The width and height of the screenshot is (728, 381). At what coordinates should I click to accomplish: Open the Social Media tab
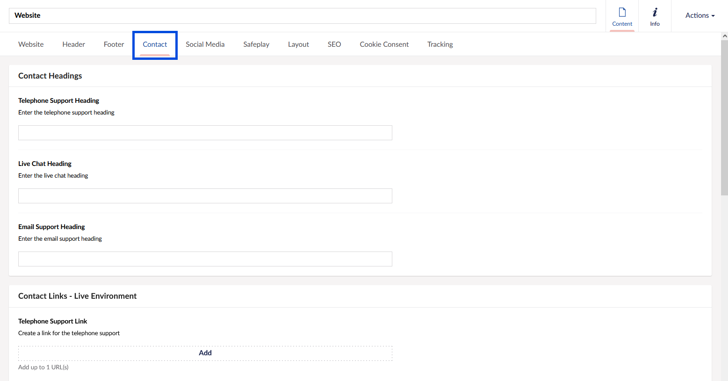pos(205,45)
